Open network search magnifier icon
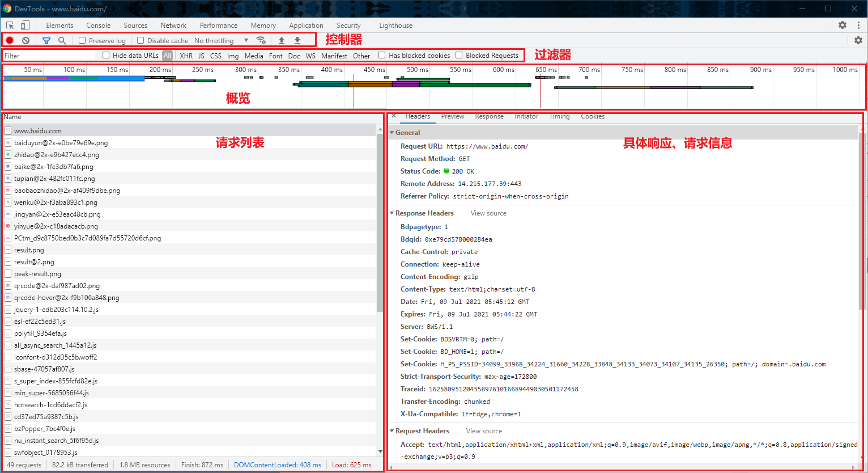Screen dimensions: 868x473 point(62,40)
